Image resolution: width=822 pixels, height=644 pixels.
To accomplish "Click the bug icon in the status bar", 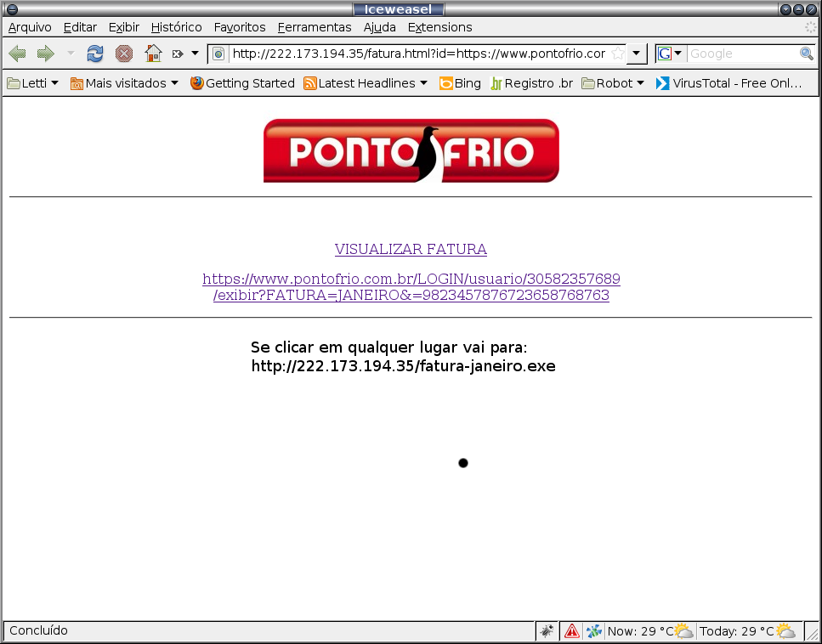I will click(x=547, y=631).
